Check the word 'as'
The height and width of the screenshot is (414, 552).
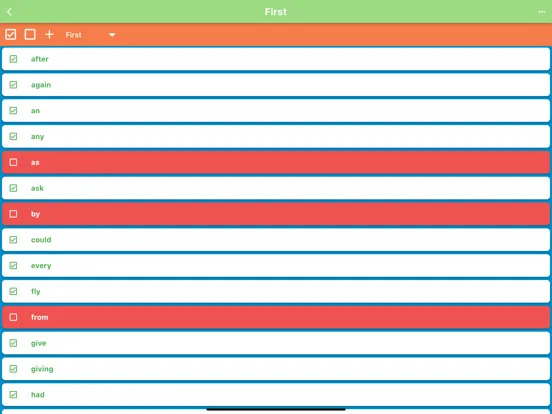[x=13, y=162]
